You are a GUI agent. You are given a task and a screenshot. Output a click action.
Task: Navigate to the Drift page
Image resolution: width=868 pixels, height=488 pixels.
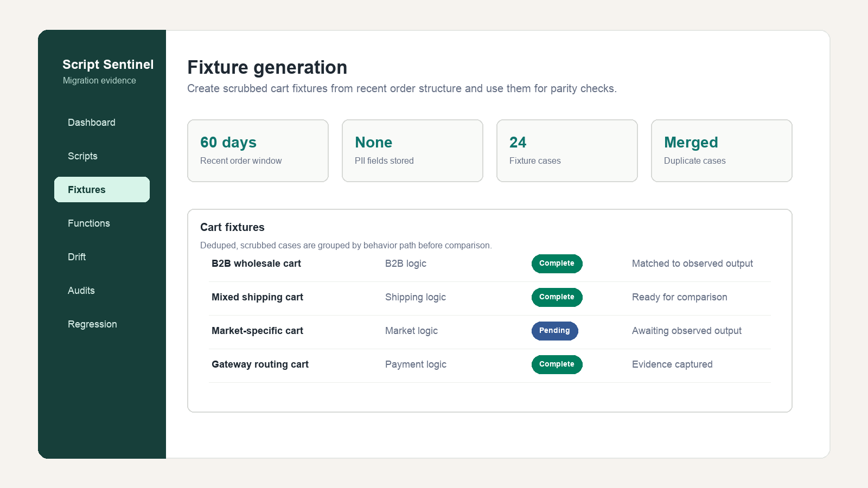tap(102, 257)
